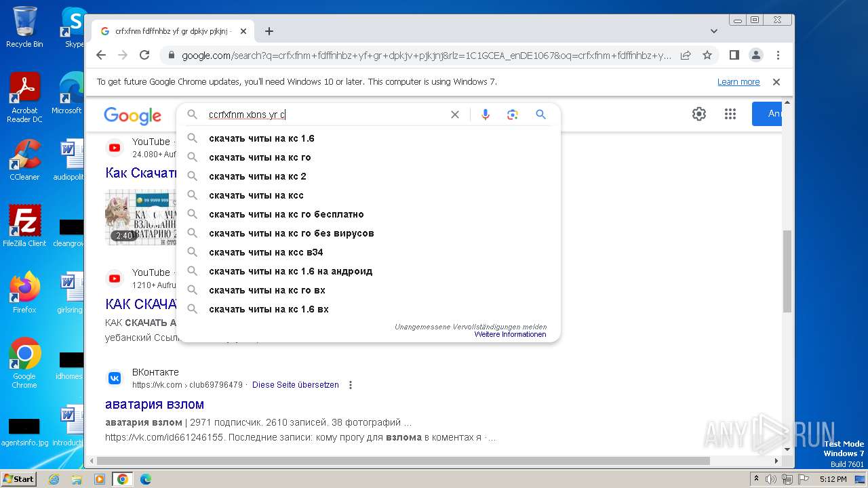Bookmark this page with the star icon
This screenshot has width=868, height=488.
click(x=707, y=55)
